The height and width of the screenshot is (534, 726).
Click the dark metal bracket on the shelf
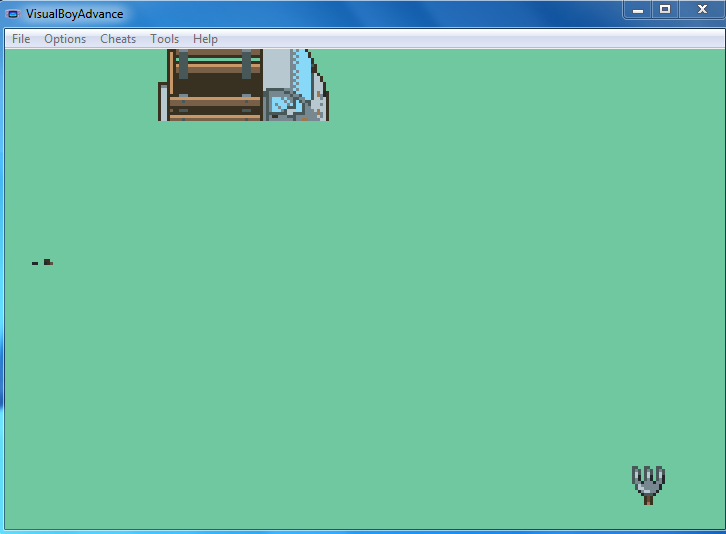tap(183, 64)
